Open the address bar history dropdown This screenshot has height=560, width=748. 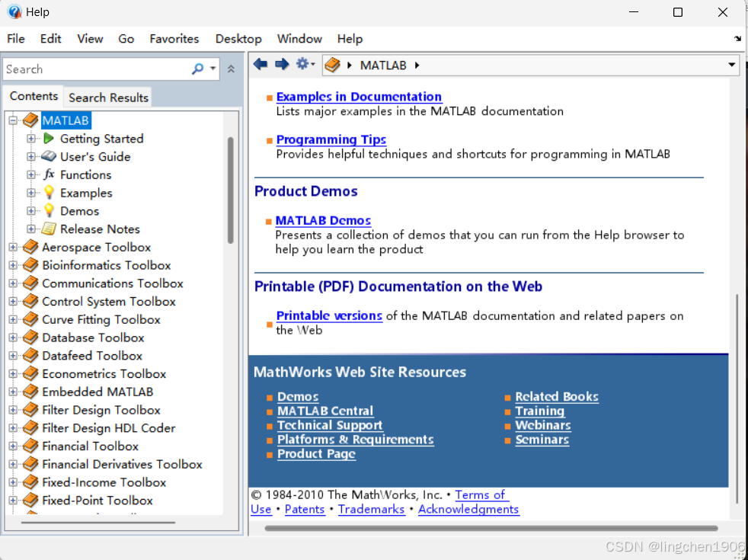732,65
